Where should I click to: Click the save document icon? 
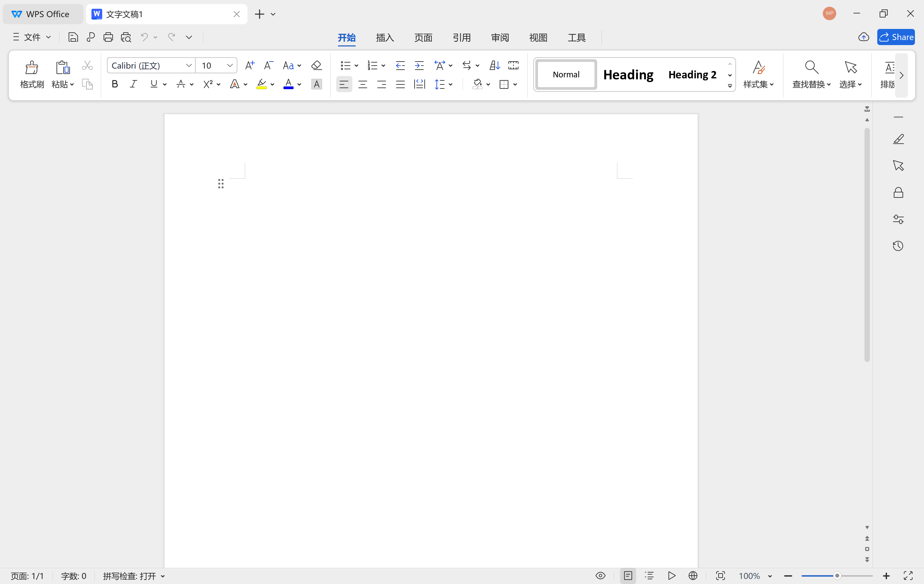click(x=73, y=37)
